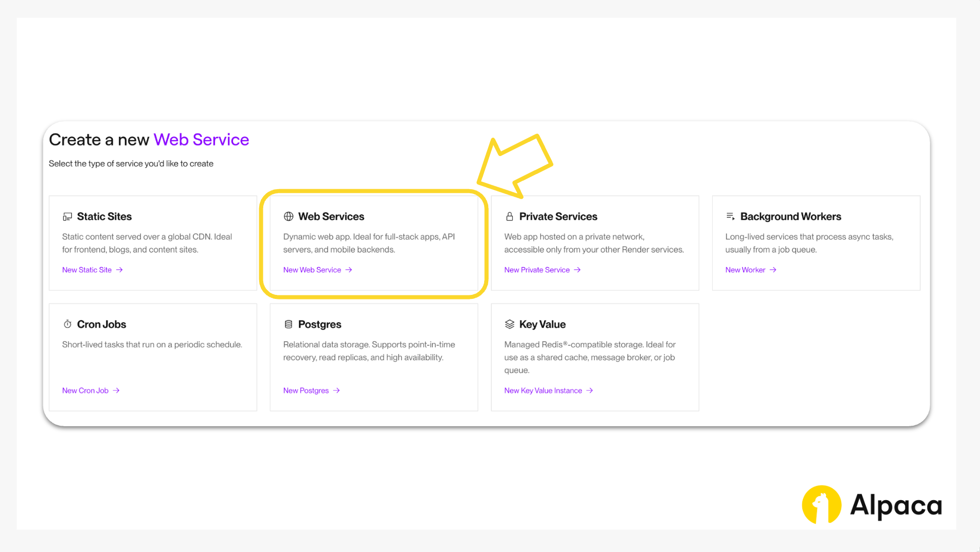Select the Background Workers card title
The width and height of the screenshot is (980, 552).
click(x=790, y=216)
